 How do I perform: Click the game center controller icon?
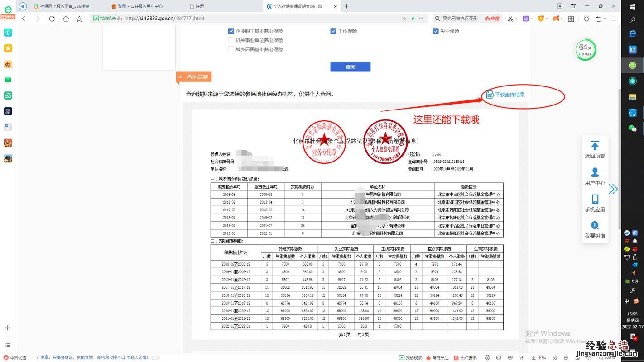pos(556,19)
